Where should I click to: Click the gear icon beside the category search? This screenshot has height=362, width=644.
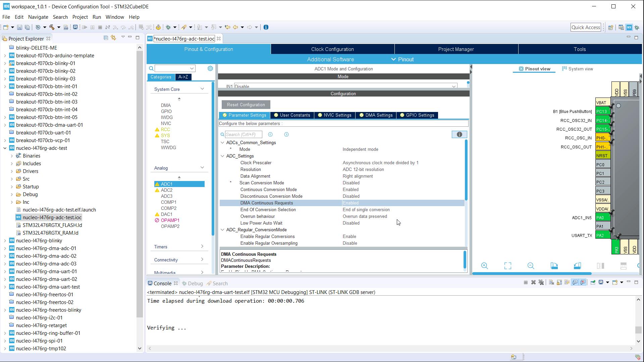coord(210,68)
